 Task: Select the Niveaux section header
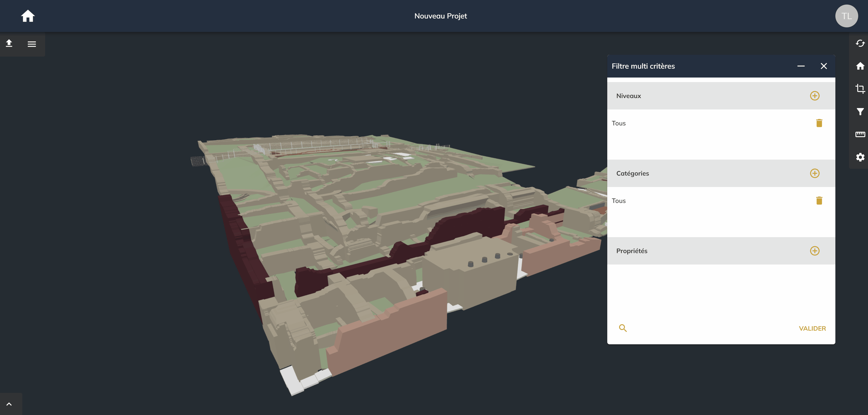tap(721, 96)
